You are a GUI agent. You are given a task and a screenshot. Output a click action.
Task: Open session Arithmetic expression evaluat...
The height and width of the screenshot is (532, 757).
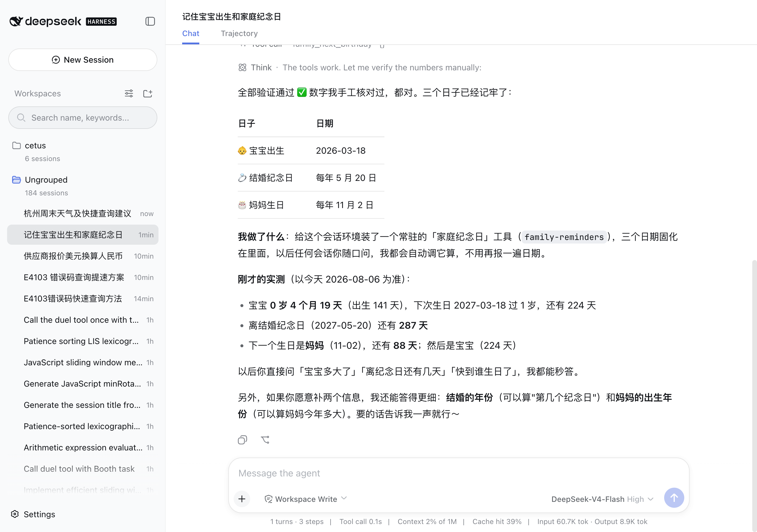tap(83, 447)
